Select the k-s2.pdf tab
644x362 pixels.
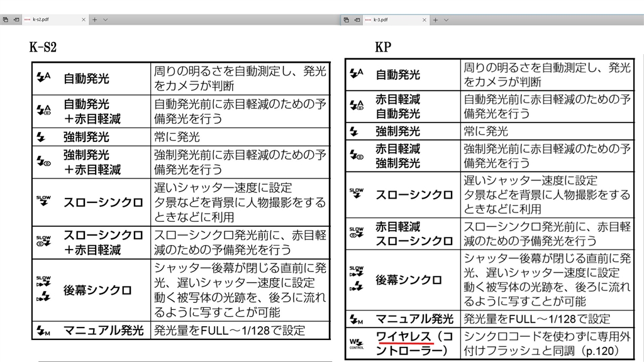click(x=55, y=19)
